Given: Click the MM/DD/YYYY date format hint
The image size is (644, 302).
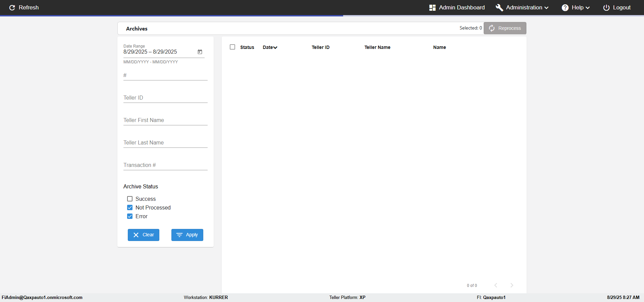Looking at the screenshot, I should (x=151, y=62).
